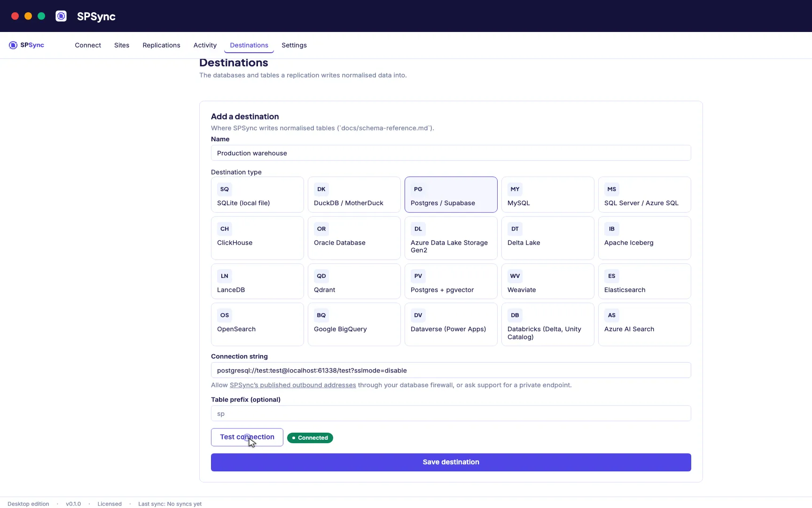Click the "v0.1.0" version text
Image resolution: width=812 pixels, height=508 pixels.
[73, 504]
